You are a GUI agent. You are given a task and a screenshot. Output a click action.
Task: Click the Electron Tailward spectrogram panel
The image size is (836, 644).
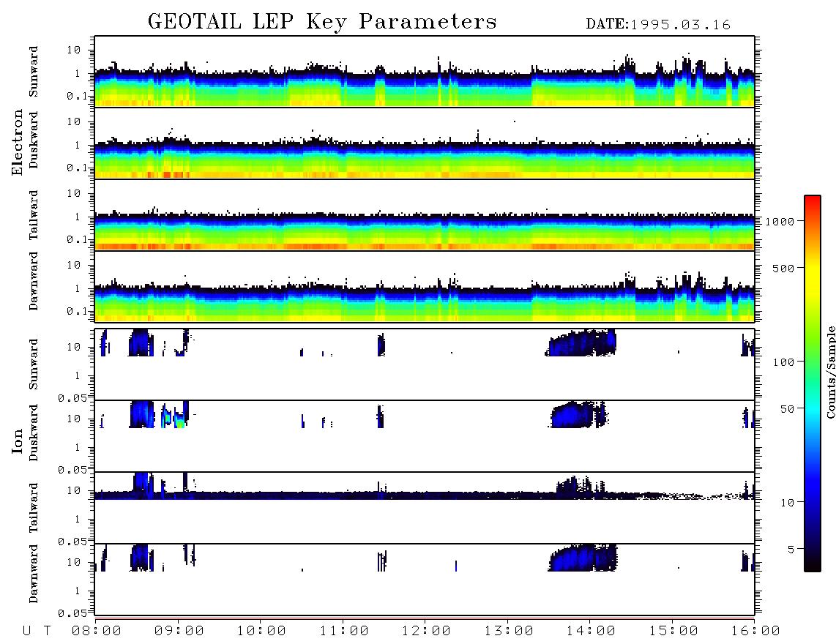[x=425, y=214]
